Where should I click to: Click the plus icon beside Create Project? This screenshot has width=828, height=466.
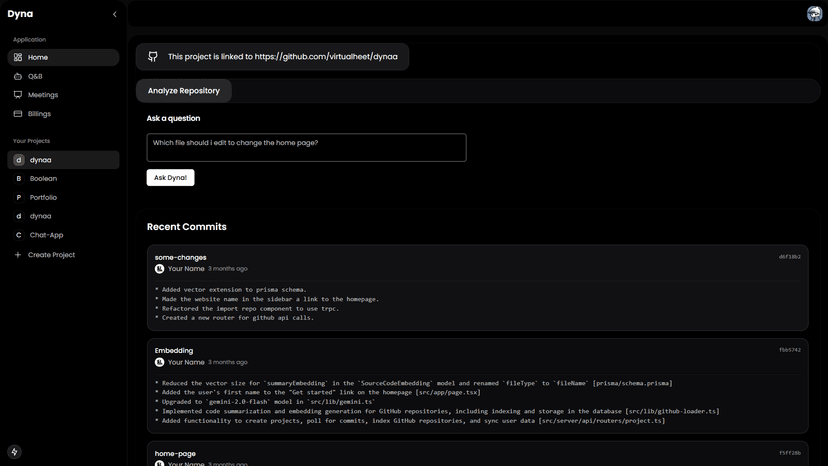coord(17,255)
